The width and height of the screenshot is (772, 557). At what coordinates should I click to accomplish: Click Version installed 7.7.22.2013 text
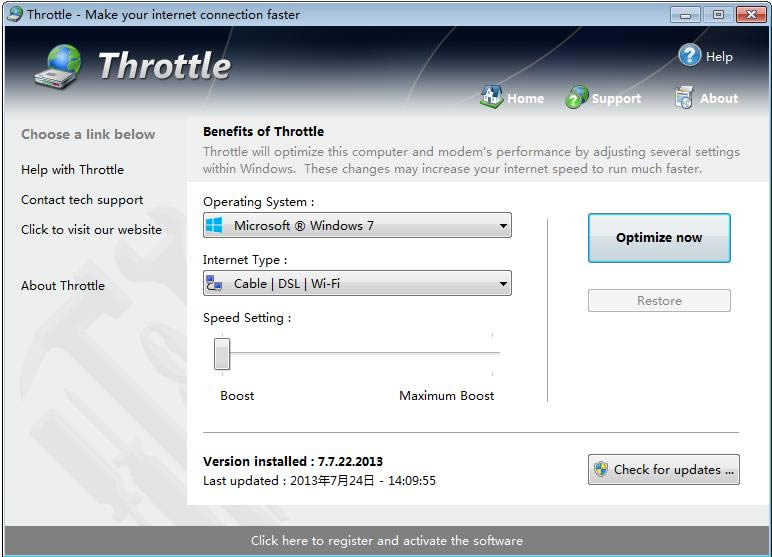[292, 461]
